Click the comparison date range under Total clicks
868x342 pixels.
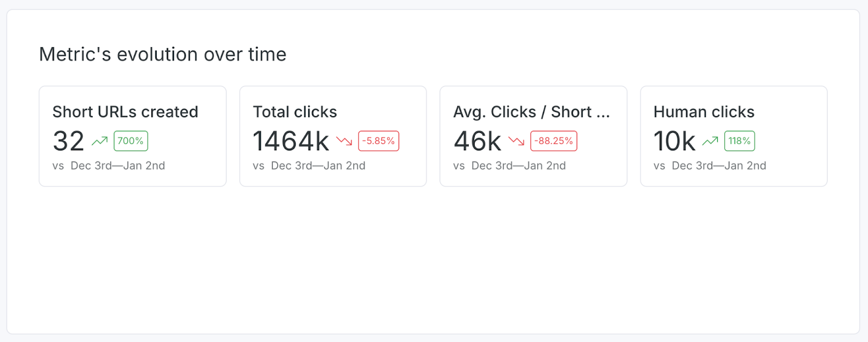pyautogui.click(x=318, y=166)
